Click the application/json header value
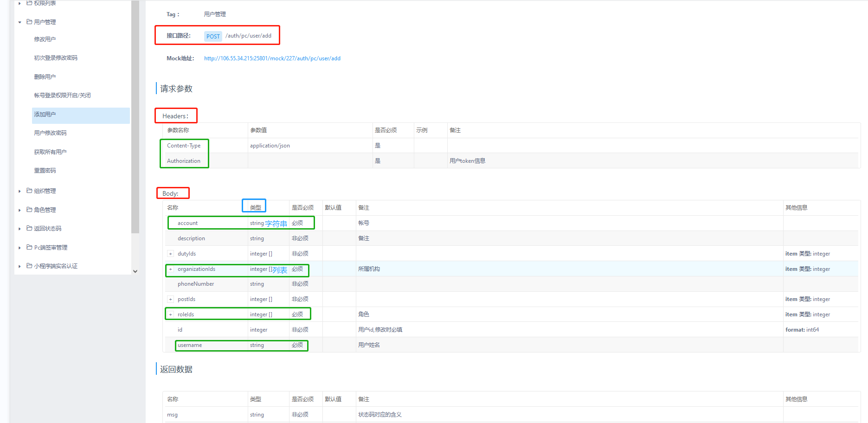This screenshot has width=868, height=423. click(x=270, y=146)
